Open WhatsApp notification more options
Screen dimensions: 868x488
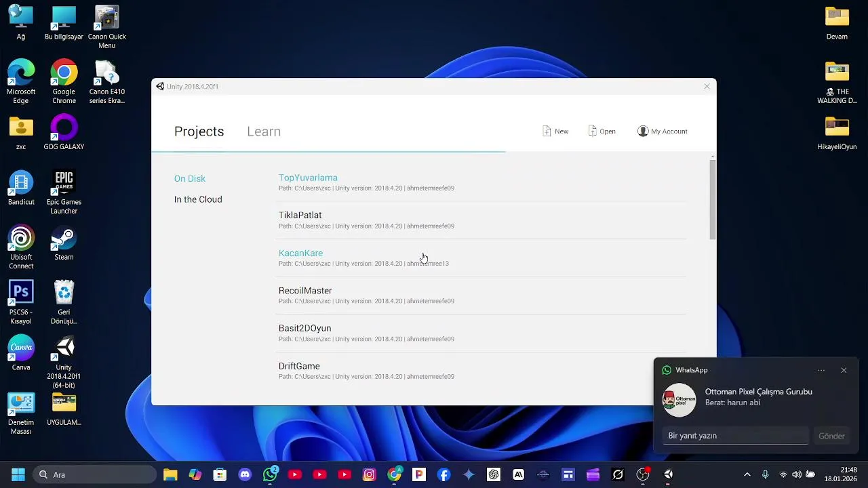point(821,370)
